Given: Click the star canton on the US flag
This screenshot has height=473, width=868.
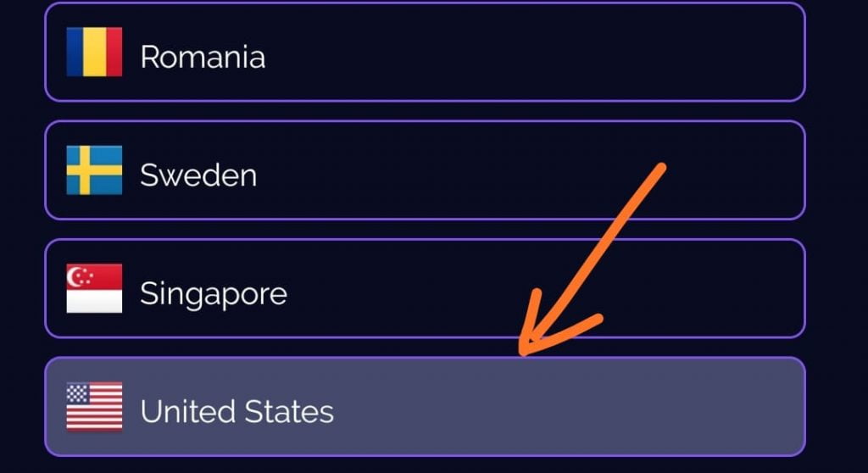Looking at the screenshot, I should 78,393.
